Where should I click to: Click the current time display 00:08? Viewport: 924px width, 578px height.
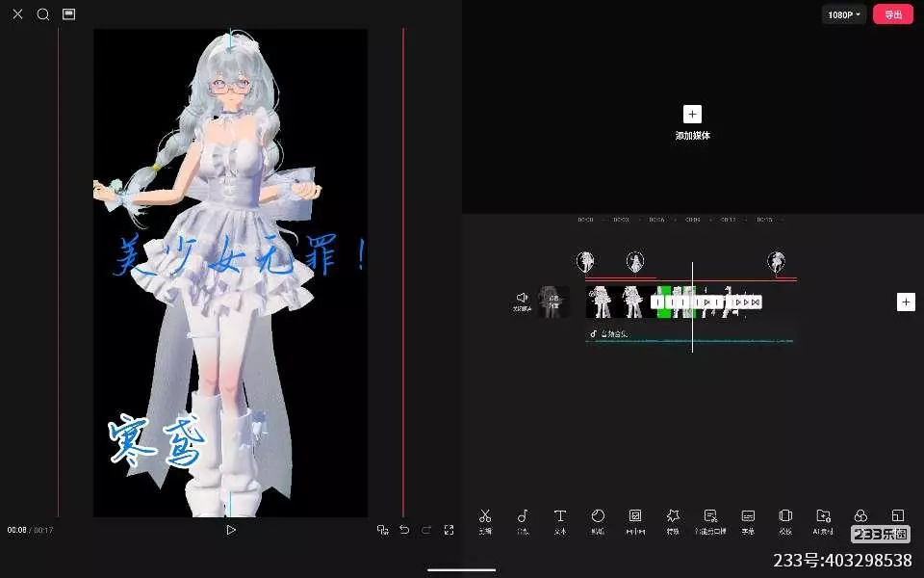pos(16,530)
